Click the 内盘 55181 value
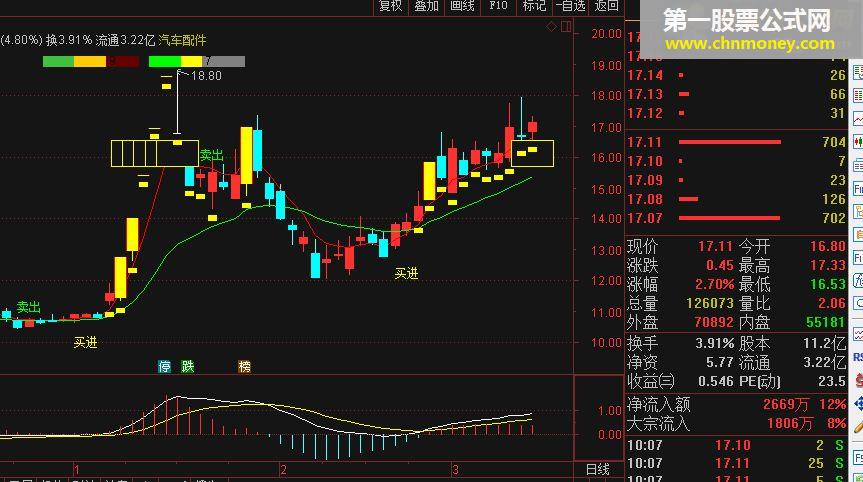Image resolution: width=863 pixels, height=482 pixels. point(826,322)
